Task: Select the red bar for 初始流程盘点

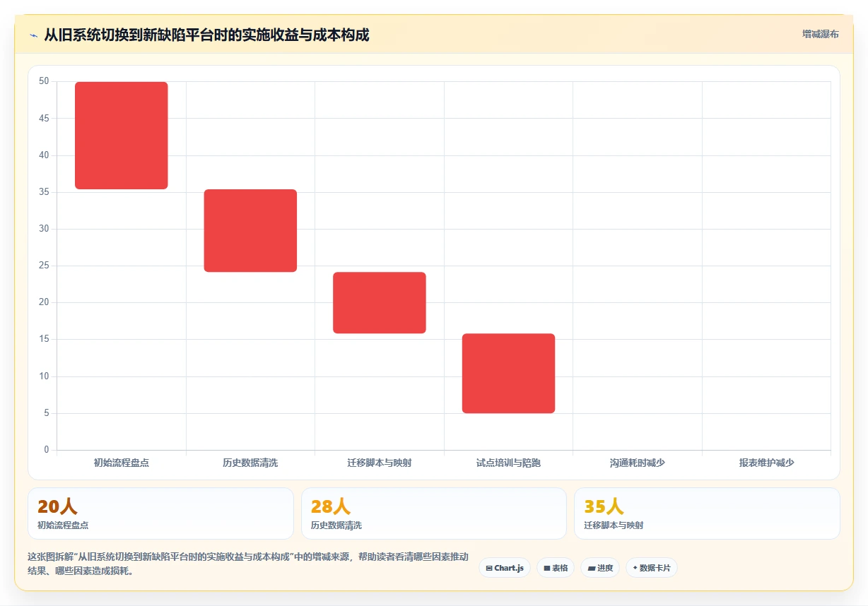Action: coord(122,136)
